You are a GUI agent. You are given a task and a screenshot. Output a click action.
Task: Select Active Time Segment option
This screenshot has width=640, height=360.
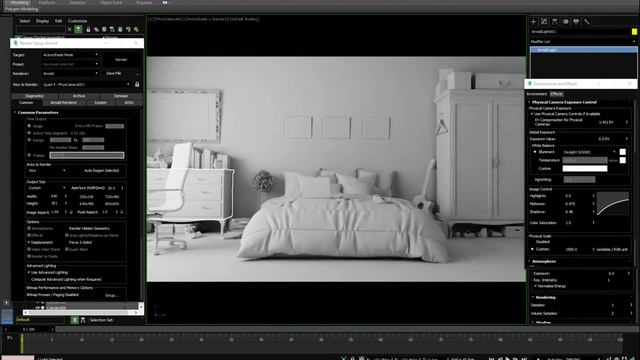coord(29,133)
